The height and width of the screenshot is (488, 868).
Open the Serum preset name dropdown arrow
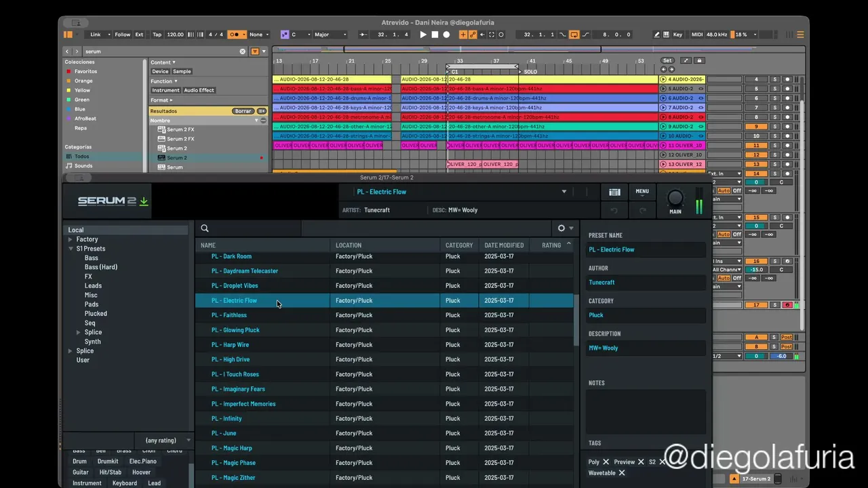click(564, 192)
